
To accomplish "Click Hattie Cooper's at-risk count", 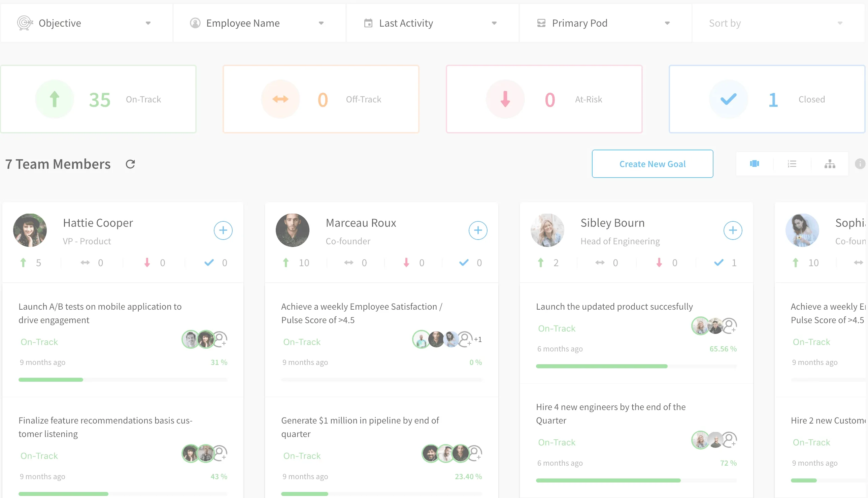I will pyautogui.click(x=155, y=263).
